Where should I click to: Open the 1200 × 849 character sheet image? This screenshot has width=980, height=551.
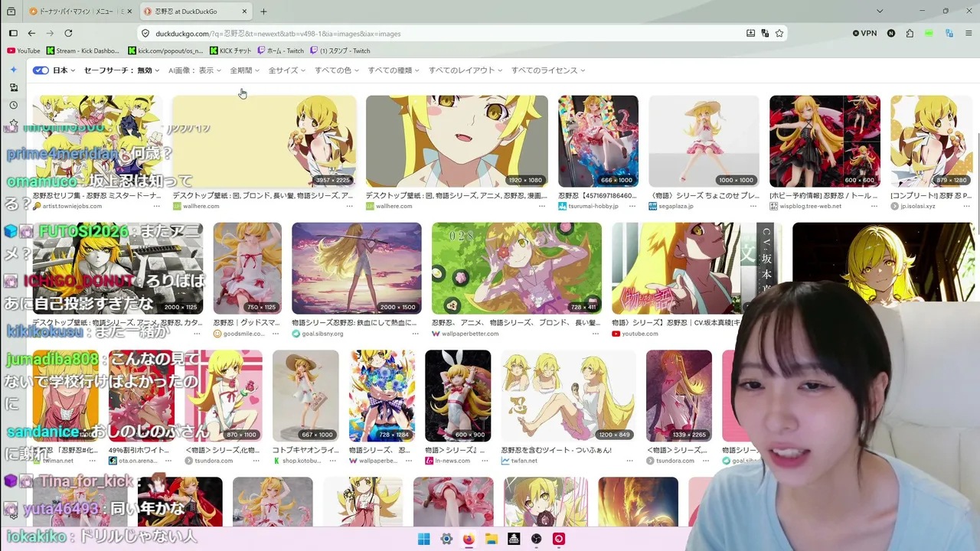(x=568, y=396)
